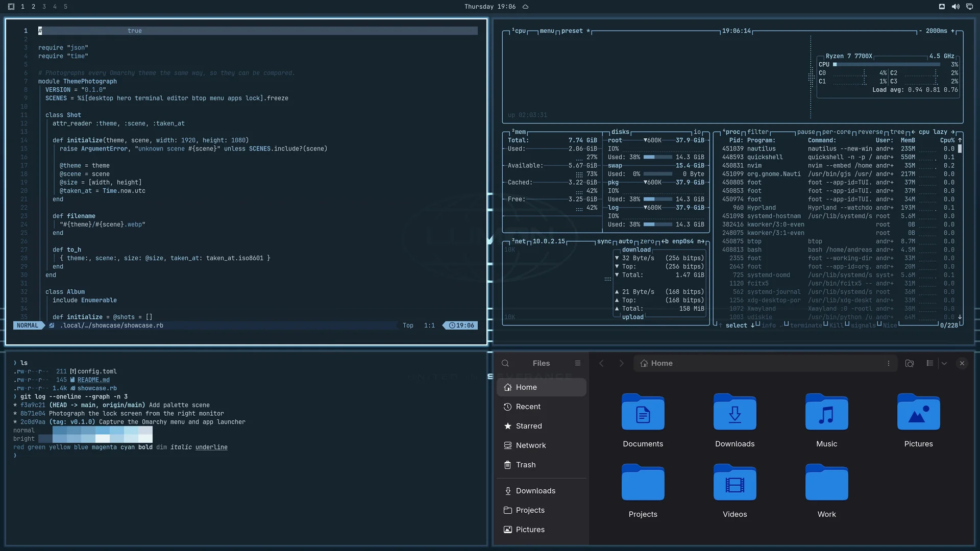Toggle tree view in btop proc
The image size is (980, 551).
coord(897,132)
